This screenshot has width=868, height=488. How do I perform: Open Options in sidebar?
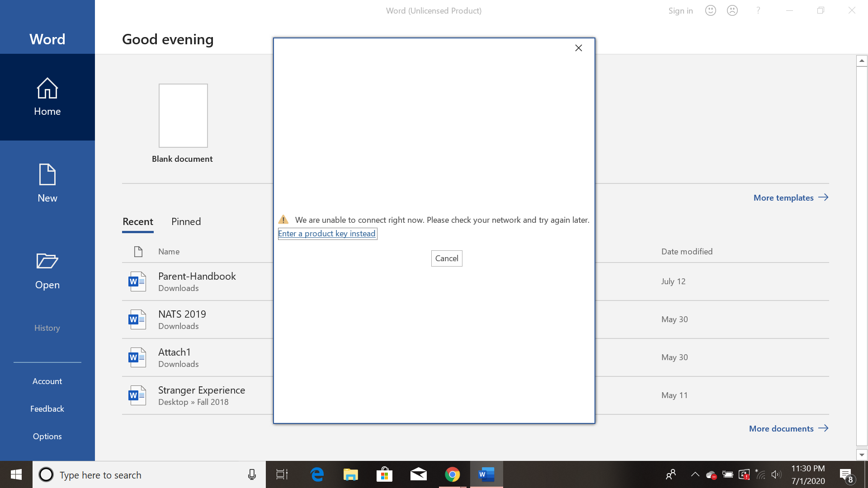tap(47, 436)
